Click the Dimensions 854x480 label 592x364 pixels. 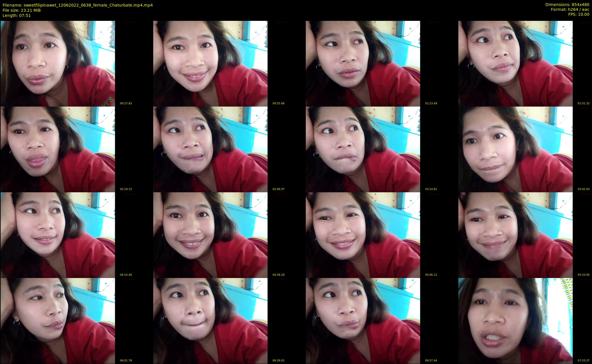[567, 5]
